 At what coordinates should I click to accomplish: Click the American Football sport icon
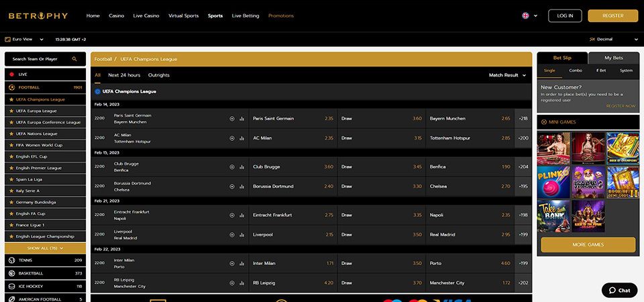(x=11, y=299)
